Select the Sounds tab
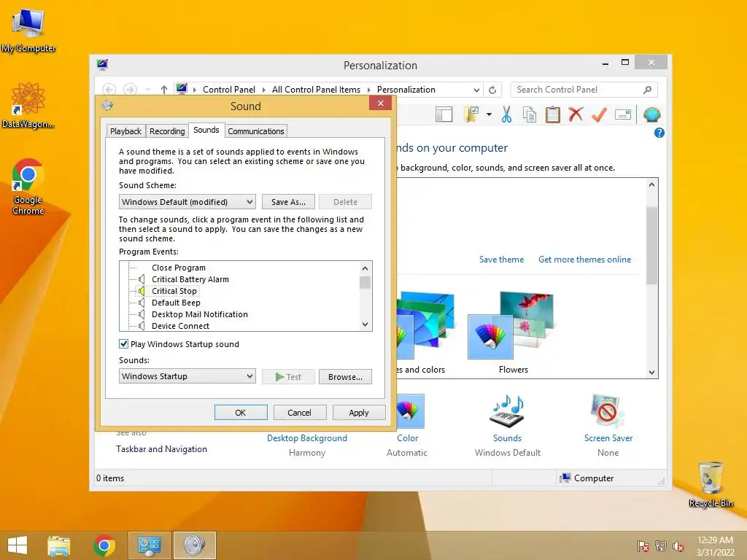The image size is (747, 560). pyautogui.click(x=206, y=130)
